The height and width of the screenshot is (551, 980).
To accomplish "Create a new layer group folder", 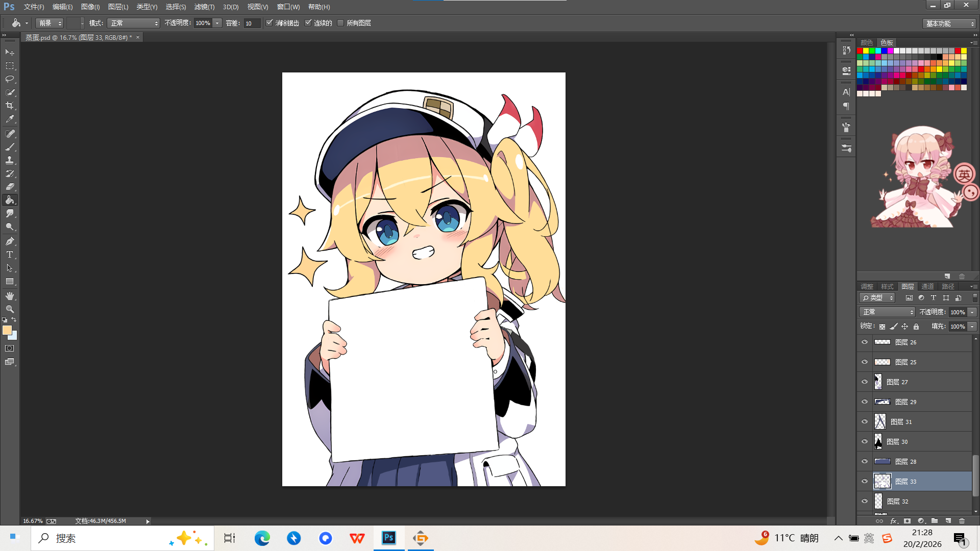I will pos(934,521).
